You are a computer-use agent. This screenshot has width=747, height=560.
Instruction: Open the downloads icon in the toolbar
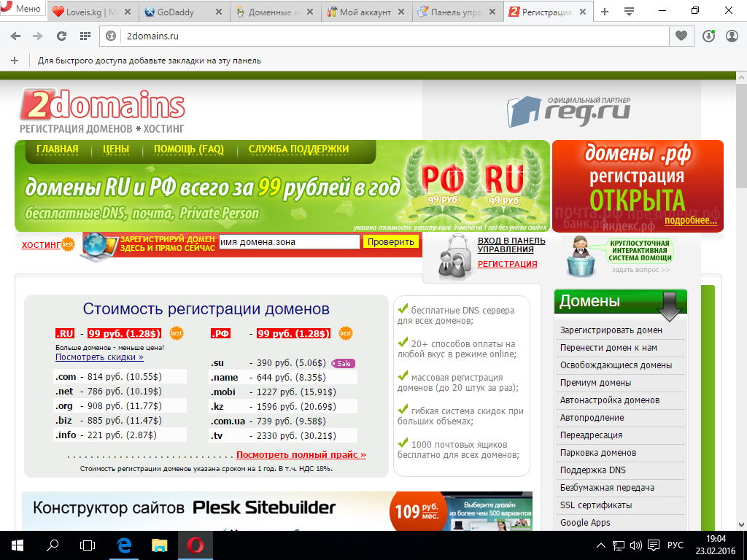708,36
